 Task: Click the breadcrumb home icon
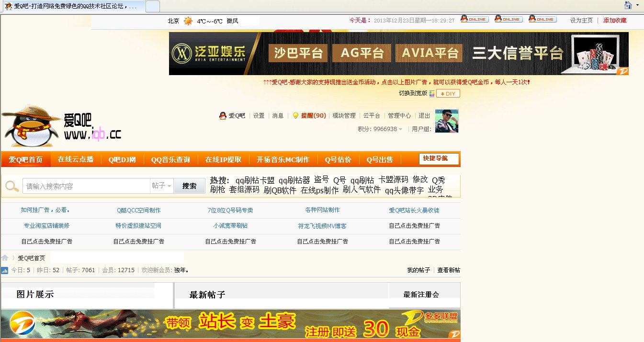coord(5,258)
